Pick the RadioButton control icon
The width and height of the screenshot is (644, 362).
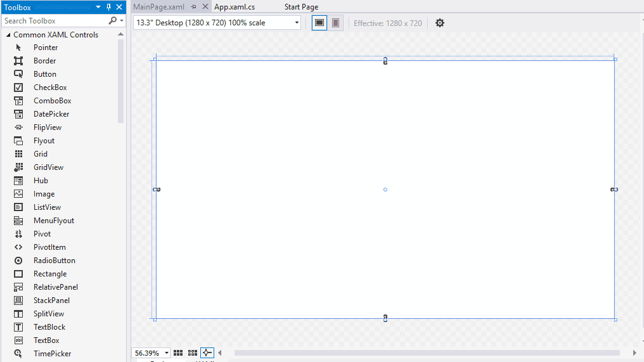coord(18,261)
